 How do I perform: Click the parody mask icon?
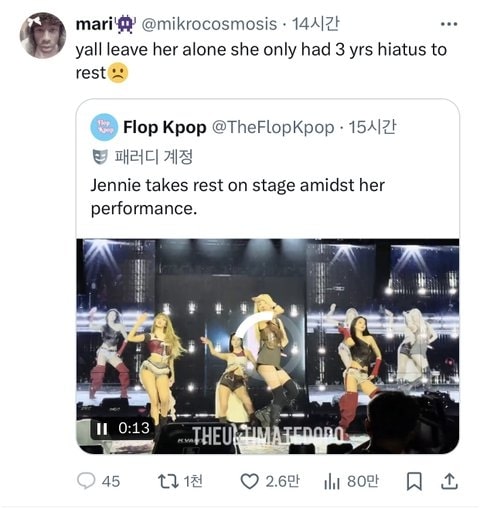click(100, 157)
